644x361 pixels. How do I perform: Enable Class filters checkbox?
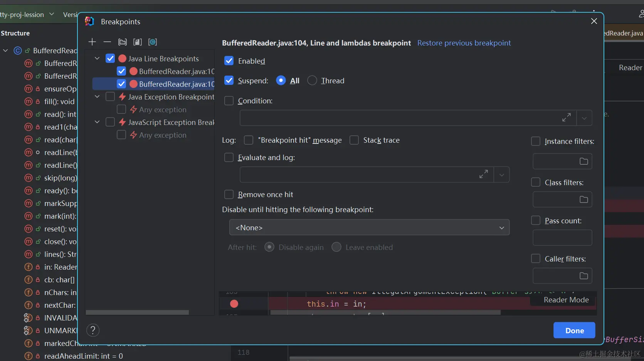(536, 182)
